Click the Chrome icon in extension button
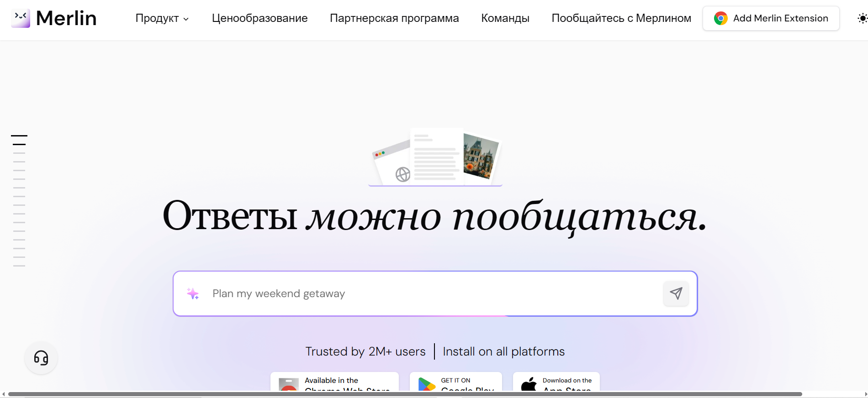Screen dimensions: 868x398 pyautogui.click(x=720, y=18)
